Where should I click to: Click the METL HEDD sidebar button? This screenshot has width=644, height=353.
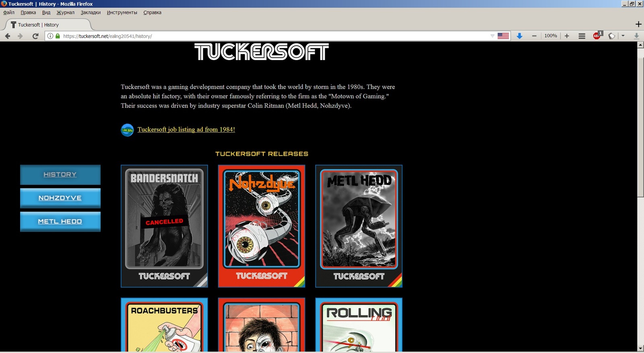click(60, 222)
